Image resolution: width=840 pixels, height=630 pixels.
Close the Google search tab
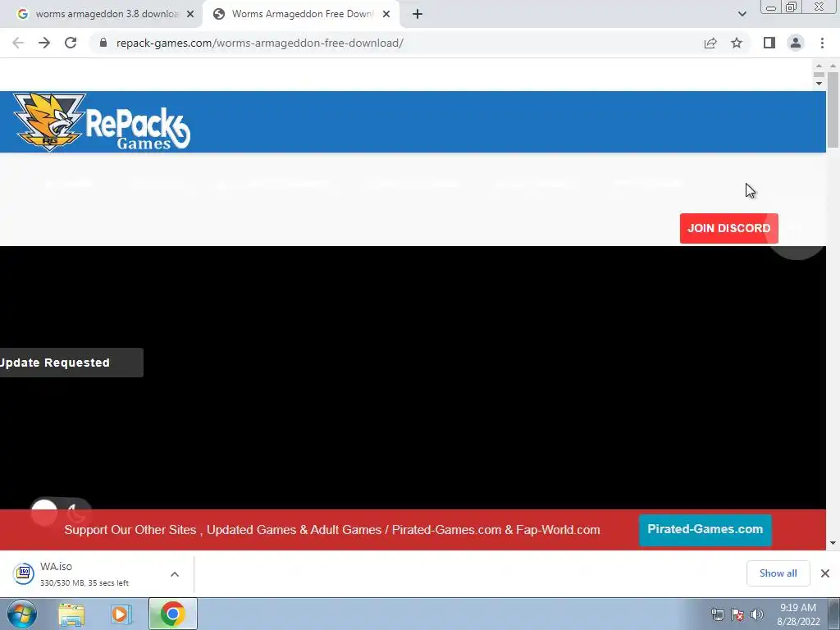(190, 14)
